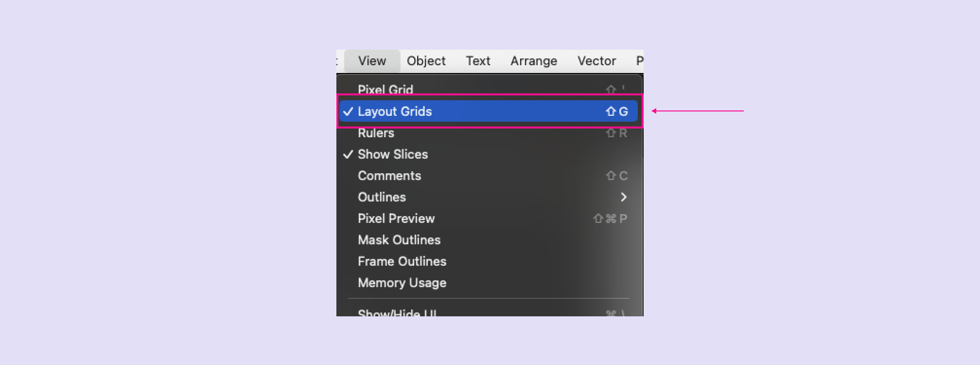Activate Pixel Preview

click(x=396, y=219)
